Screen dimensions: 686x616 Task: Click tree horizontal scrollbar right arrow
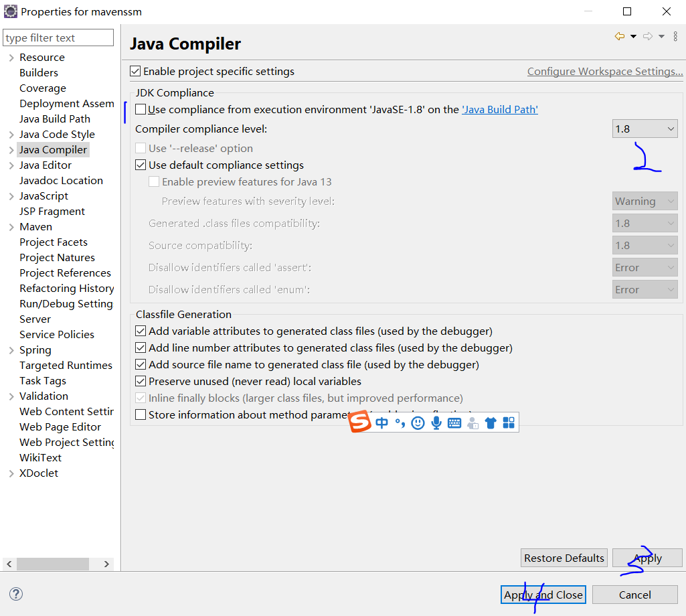[x=106, y=564]
